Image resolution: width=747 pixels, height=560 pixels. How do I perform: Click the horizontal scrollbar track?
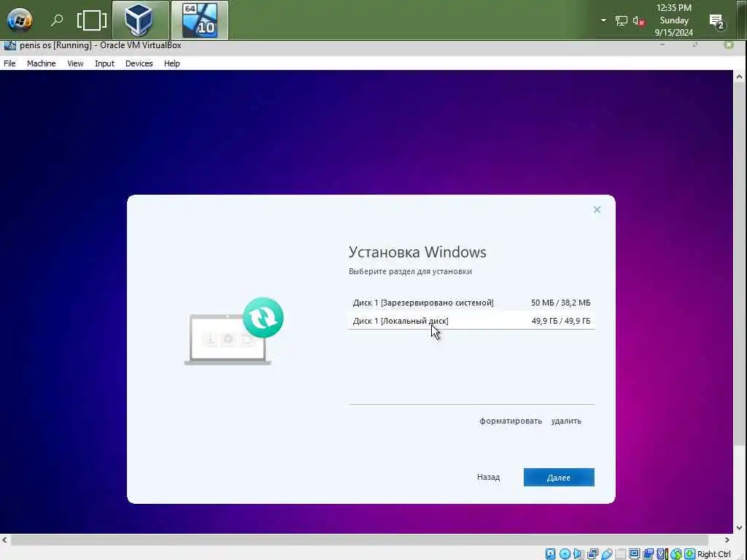pos(359,540)
